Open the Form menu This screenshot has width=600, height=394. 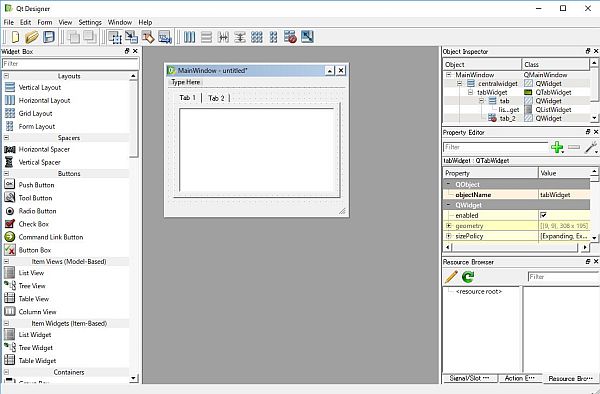pos(45,22)
